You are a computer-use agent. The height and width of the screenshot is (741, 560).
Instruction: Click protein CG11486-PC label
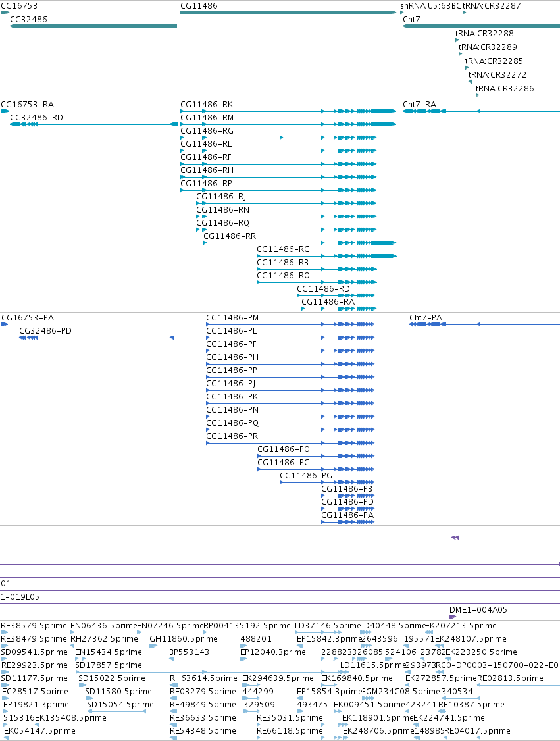283,463
